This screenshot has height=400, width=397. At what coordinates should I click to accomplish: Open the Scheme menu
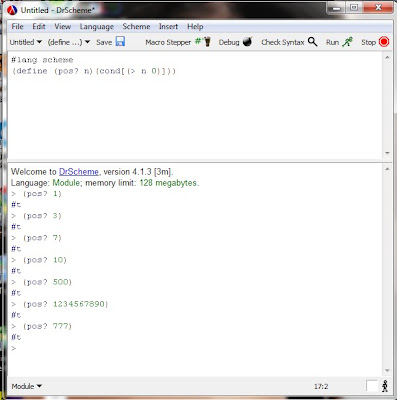pos(136,26)
